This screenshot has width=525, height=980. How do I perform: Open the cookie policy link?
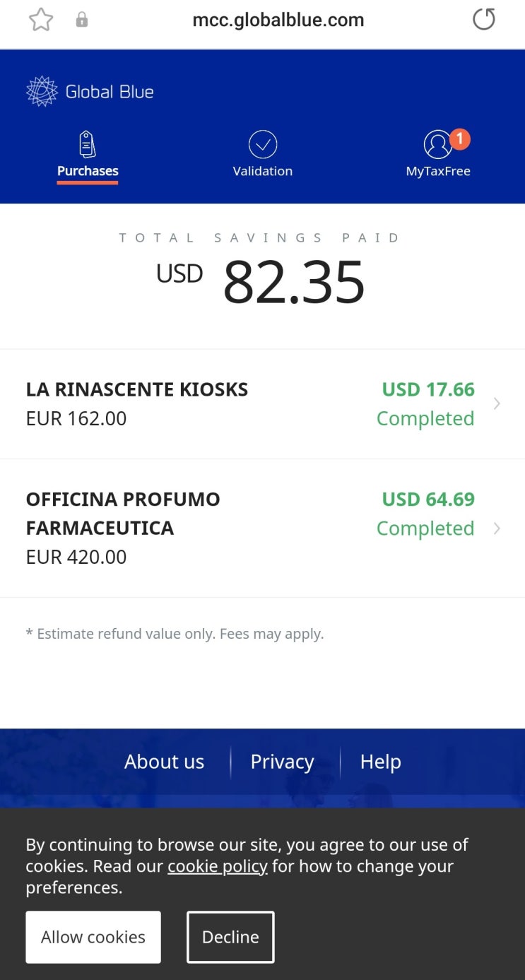tap(218, 866)
